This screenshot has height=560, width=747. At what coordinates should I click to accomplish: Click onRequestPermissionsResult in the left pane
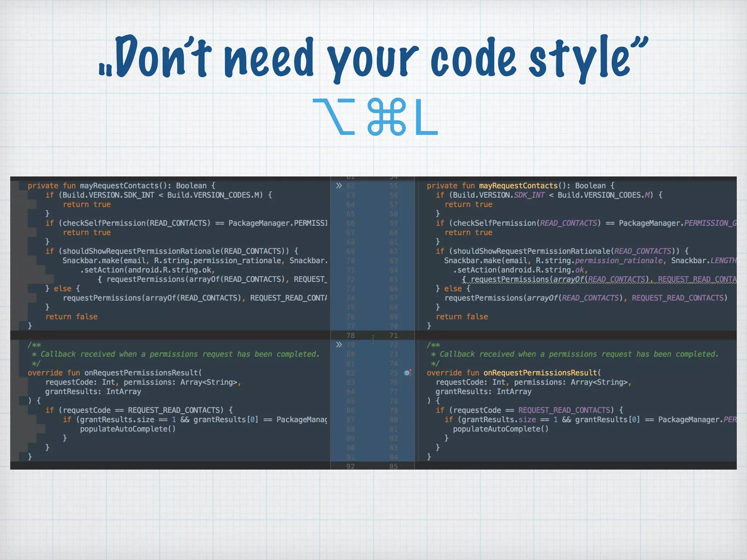142,373
